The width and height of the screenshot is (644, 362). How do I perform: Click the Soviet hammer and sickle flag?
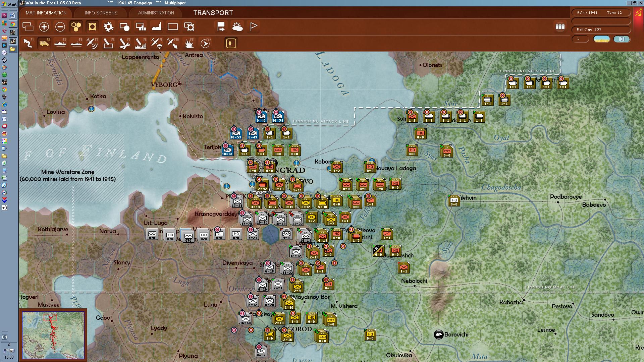pos(638,14)
